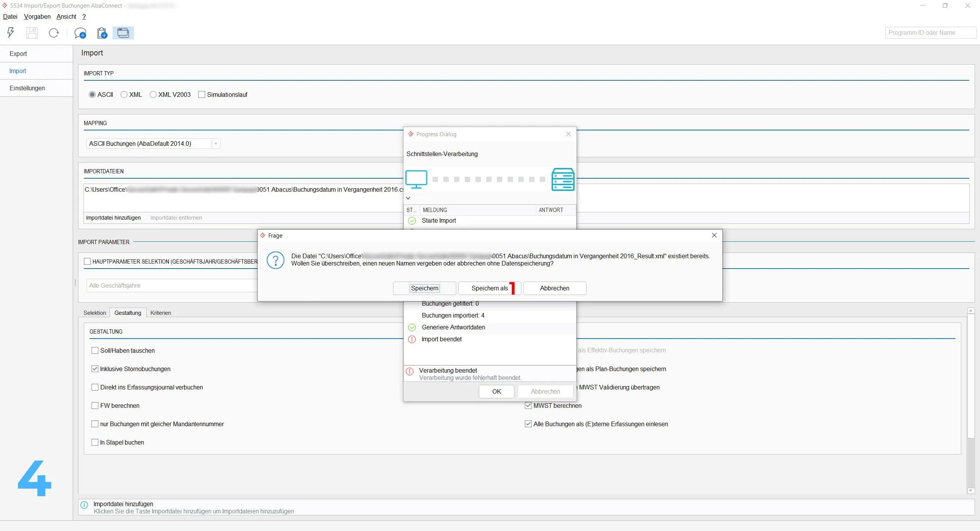Click the speech bubble plus icon
980x531 pixels.
[80, 33]
